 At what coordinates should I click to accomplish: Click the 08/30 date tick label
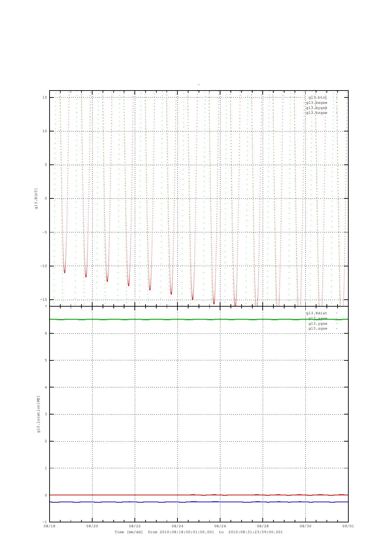point(305,526)
